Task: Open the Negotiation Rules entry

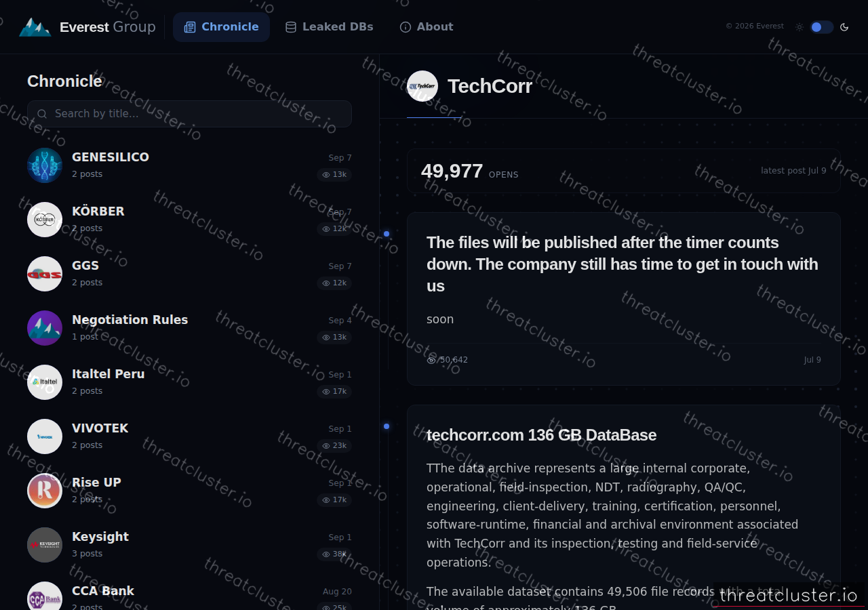Action: (x=189, y=328)
